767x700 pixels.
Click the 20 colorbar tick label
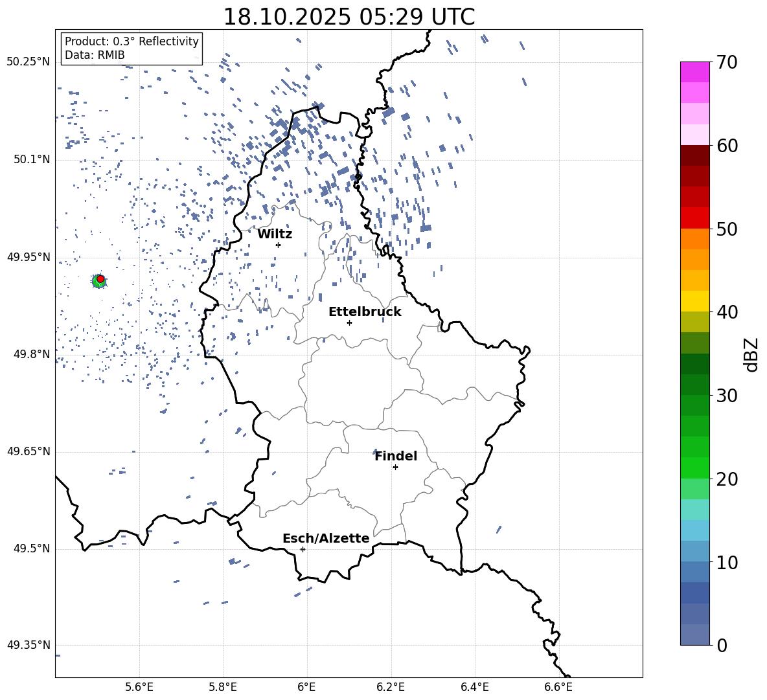(727, 479)
